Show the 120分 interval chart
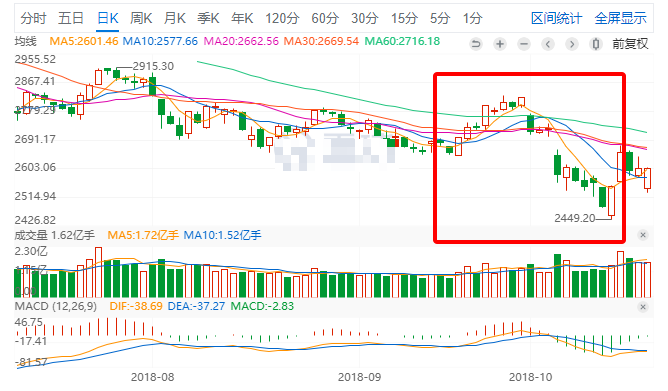668x391 pixels. pyautogui.click(x=282, y=18)
